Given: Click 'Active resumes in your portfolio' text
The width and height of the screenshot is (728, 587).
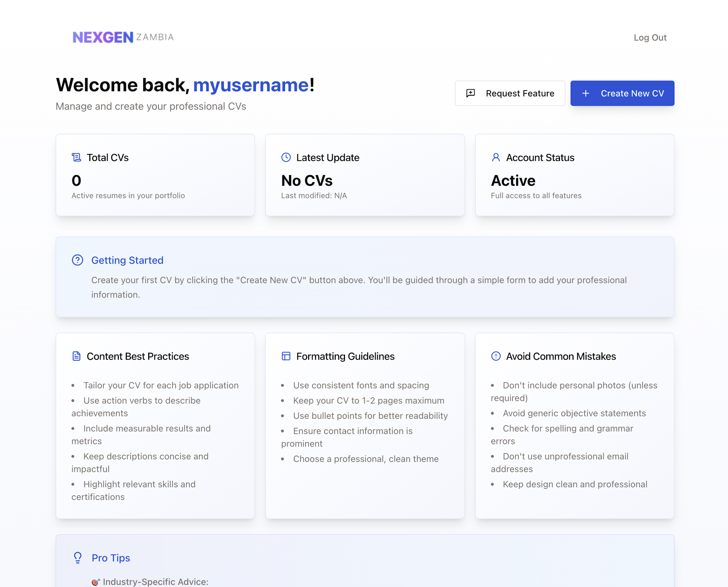Looking at the screenshot, I should 128,196.
